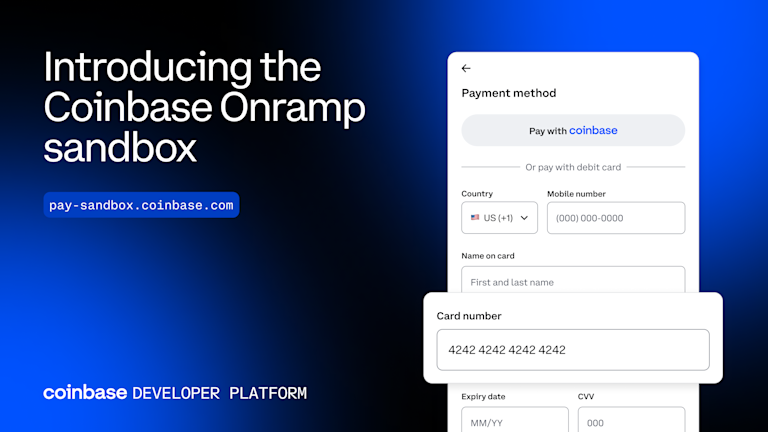Click the 'Introducing the Coinbase Onramp sandbox' headline

[x=204, y=107]
